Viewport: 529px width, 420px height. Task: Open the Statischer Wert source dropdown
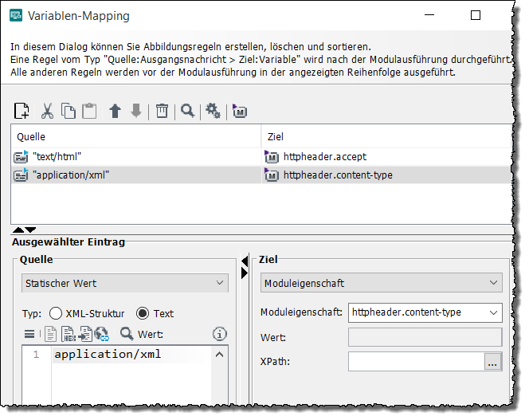[x=124, y=283]
